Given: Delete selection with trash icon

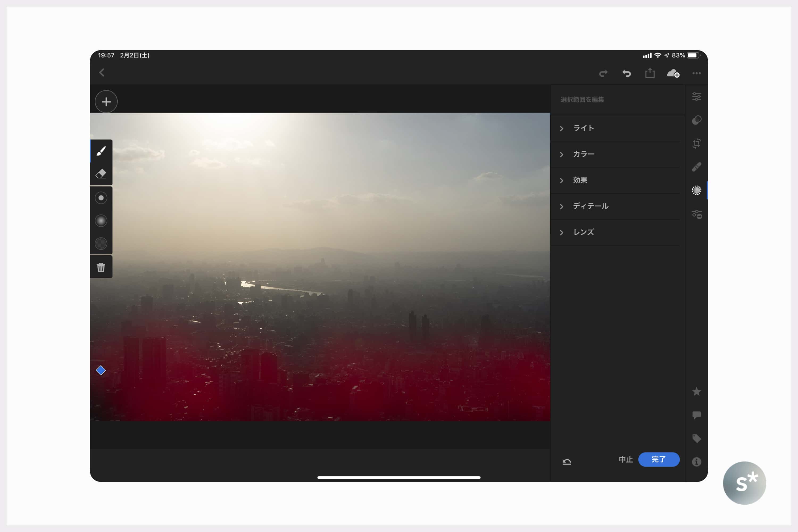Looking at the screenshot, I should click(101, 267).
